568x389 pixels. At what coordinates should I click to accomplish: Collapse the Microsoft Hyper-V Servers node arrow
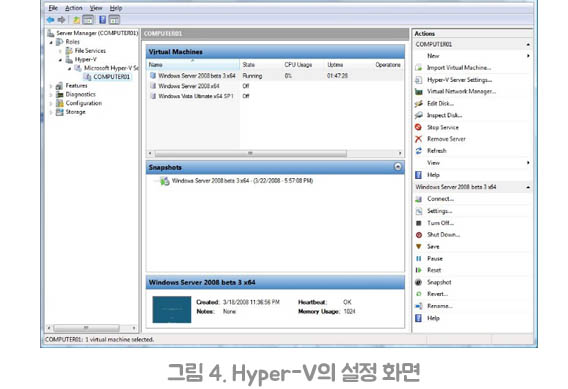(x=70, y=68)
